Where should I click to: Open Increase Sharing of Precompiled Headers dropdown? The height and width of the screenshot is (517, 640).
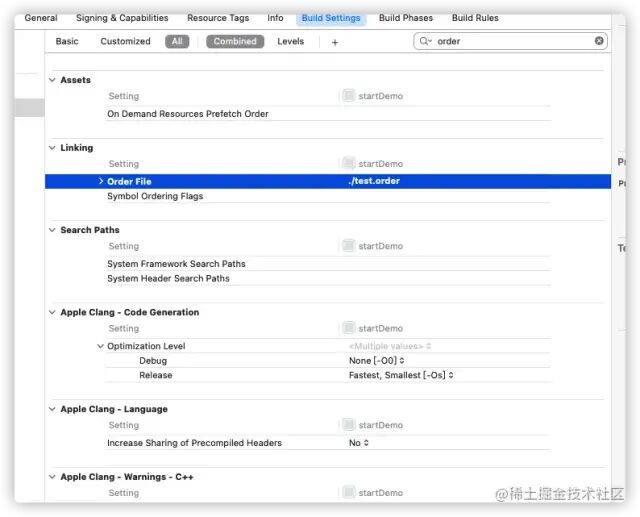tap(359, 443)
